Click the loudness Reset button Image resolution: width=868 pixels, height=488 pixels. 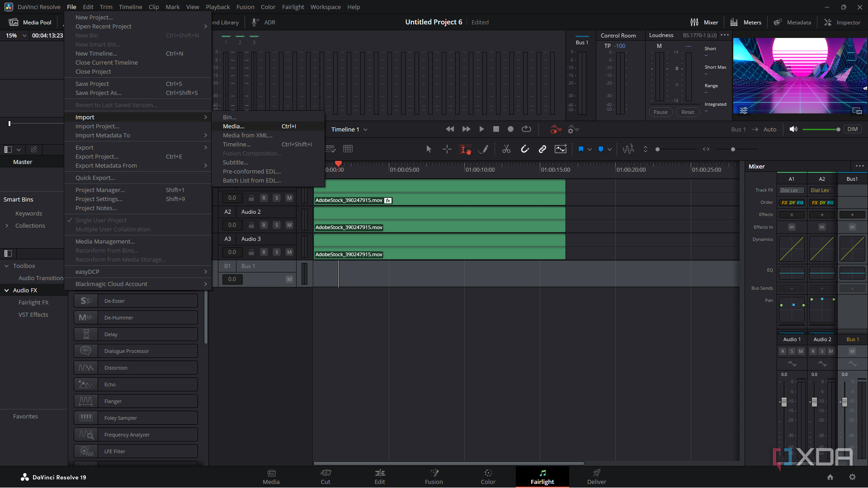(688, 112)
